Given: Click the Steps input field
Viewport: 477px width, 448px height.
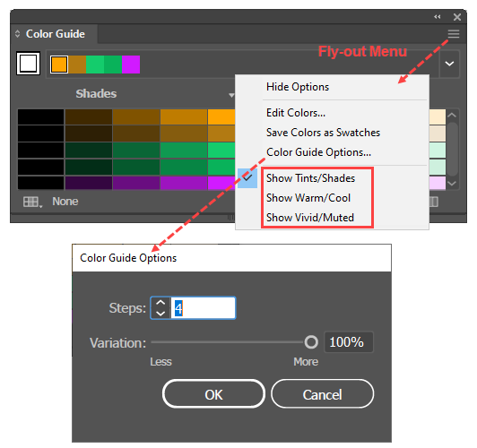Looking at the screenshot, I should click(203, 308).
